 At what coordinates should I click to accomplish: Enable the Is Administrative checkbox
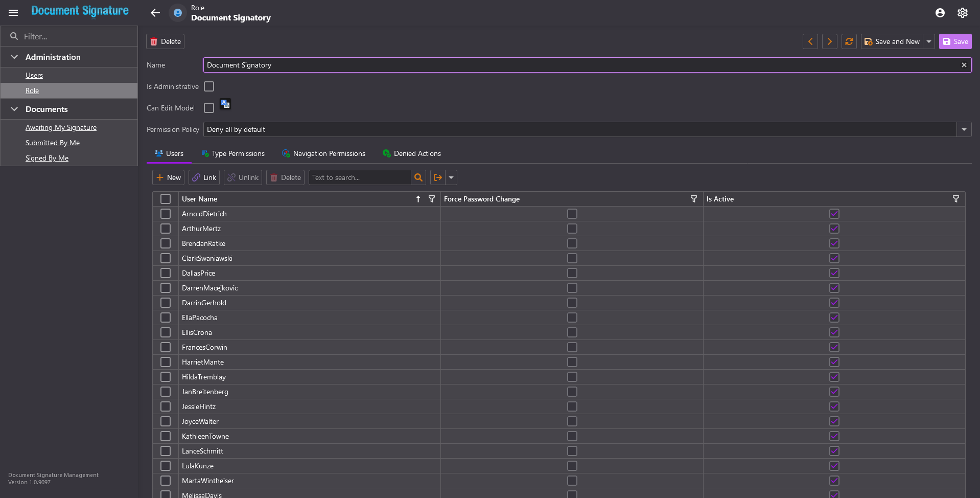pos(209,86)
